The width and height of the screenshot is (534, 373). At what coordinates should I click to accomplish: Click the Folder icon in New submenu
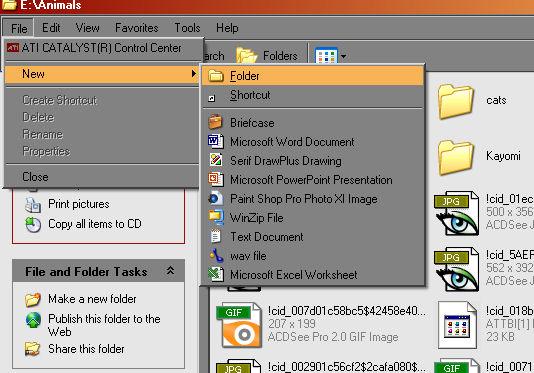click(216, 76)
